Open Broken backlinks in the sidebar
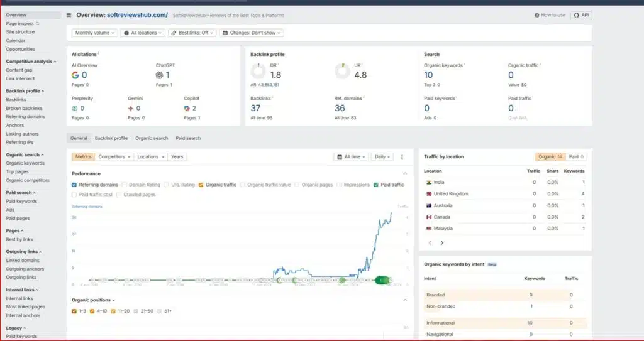Viewport: 644px width, 341px height. 25,109
